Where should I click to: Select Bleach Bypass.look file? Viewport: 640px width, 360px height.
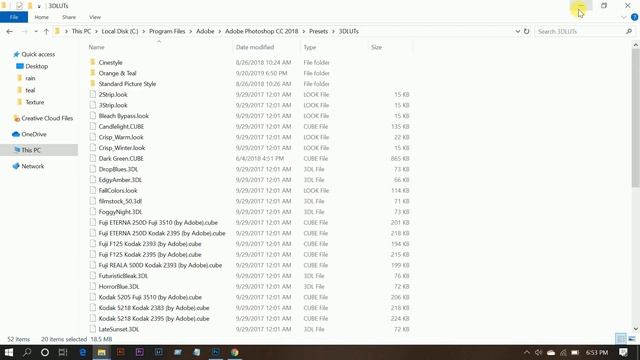[123, 116]
